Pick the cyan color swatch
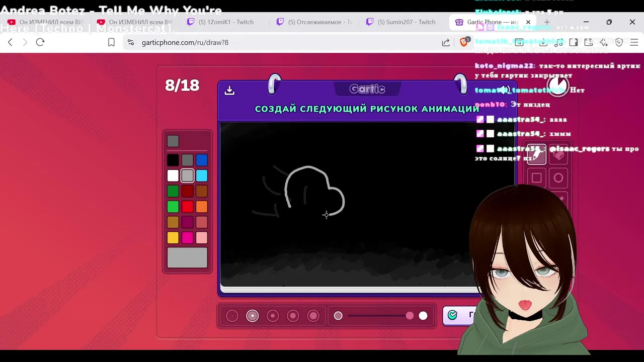The width and height of the screenshot is (644, 362). pos(202,175)
